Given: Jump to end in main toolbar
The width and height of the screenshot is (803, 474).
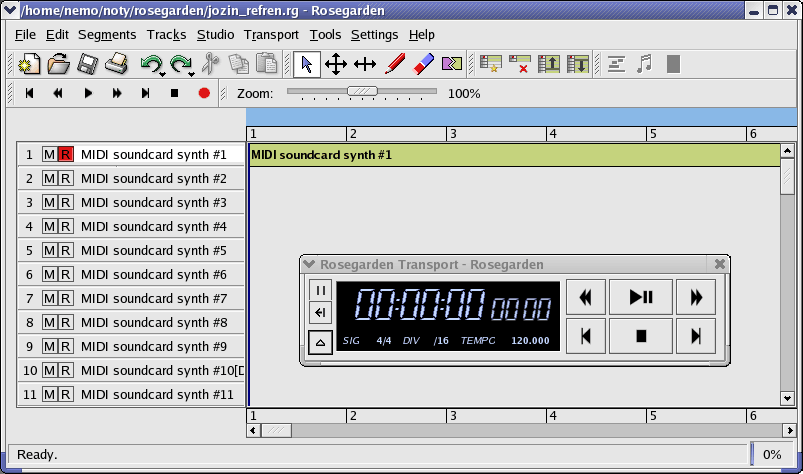Looking at the screenshot, I should tap(145, 93).
